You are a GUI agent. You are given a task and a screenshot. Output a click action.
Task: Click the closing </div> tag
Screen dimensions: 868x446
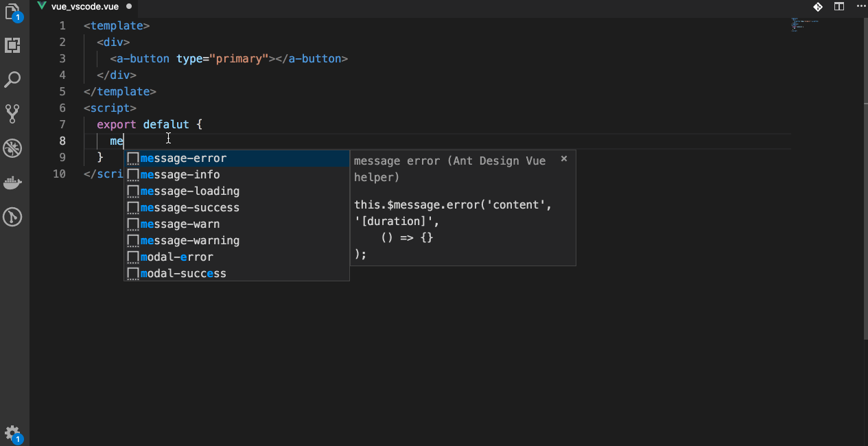tap(117, 75)
